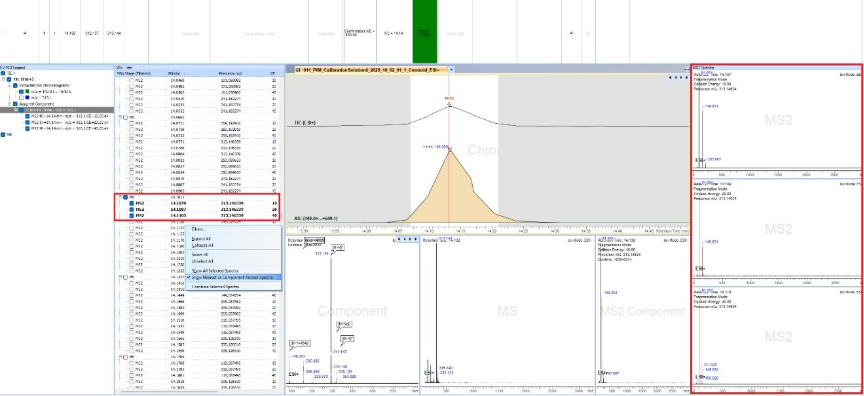Sort by the MSn Stage (Filtered) column header
Screen dimensions: 864x396
(x=134, y=73)
